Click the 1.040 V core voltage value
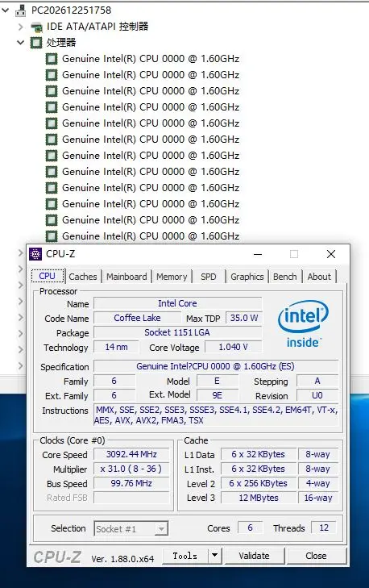369x588 pixels. point(234,348)
